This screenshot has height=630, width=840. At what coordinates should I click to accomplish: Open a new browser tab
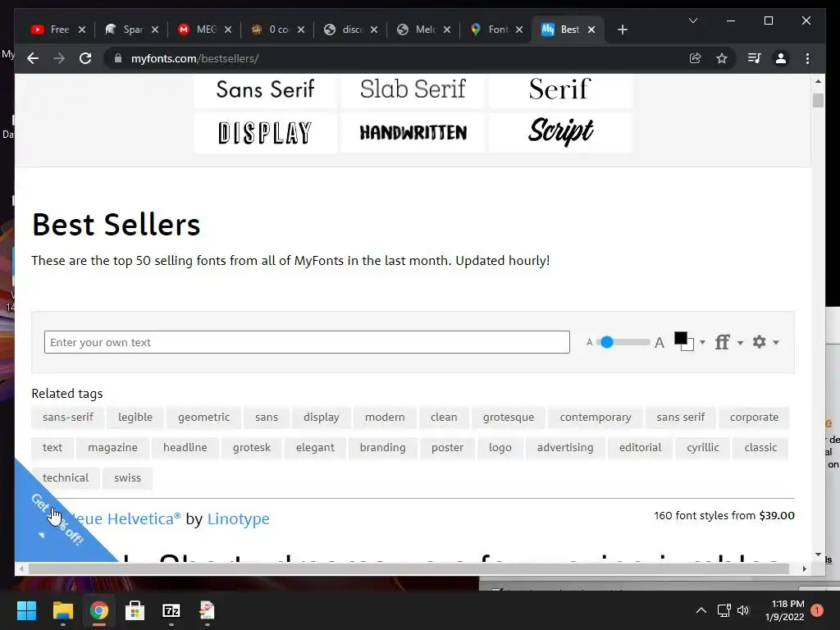622,30
